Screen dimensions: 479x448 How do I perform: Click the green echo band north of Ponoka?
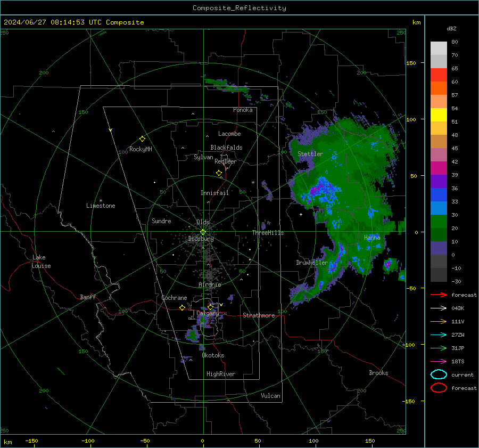tap(226, 85)
